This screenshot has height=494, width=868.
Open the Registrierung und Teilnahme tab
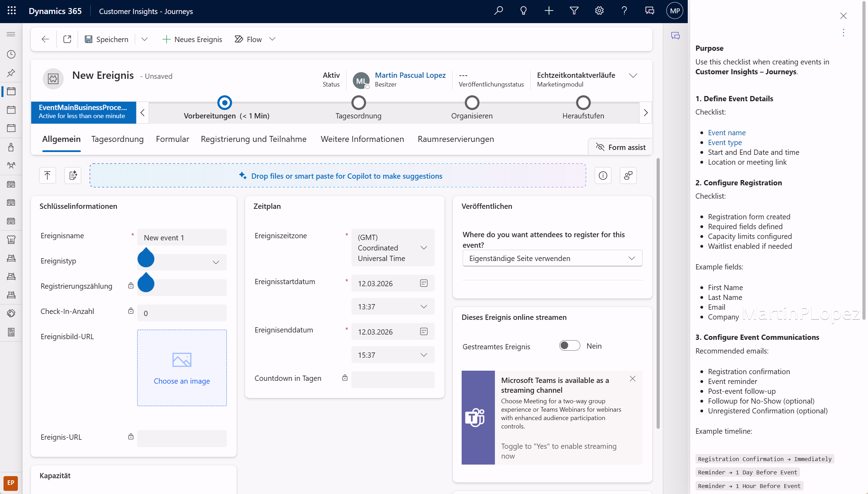coord(253,139)
